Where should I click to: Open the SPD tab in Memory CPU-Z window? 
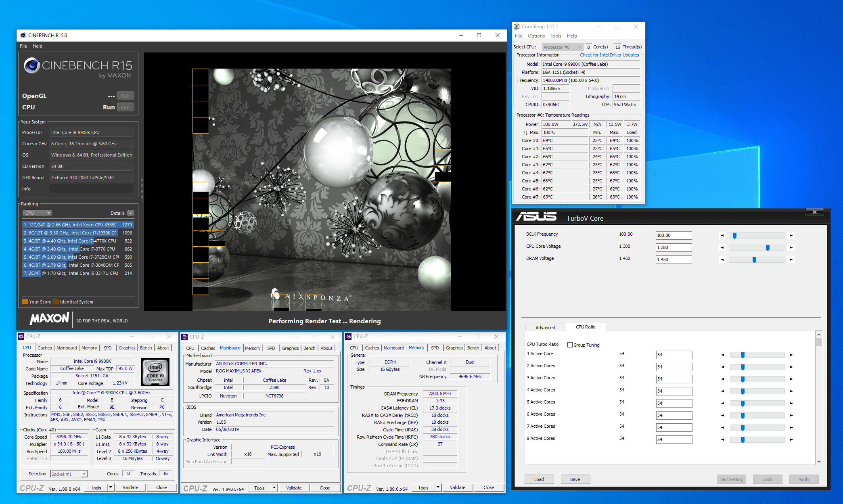coord(435,348)
